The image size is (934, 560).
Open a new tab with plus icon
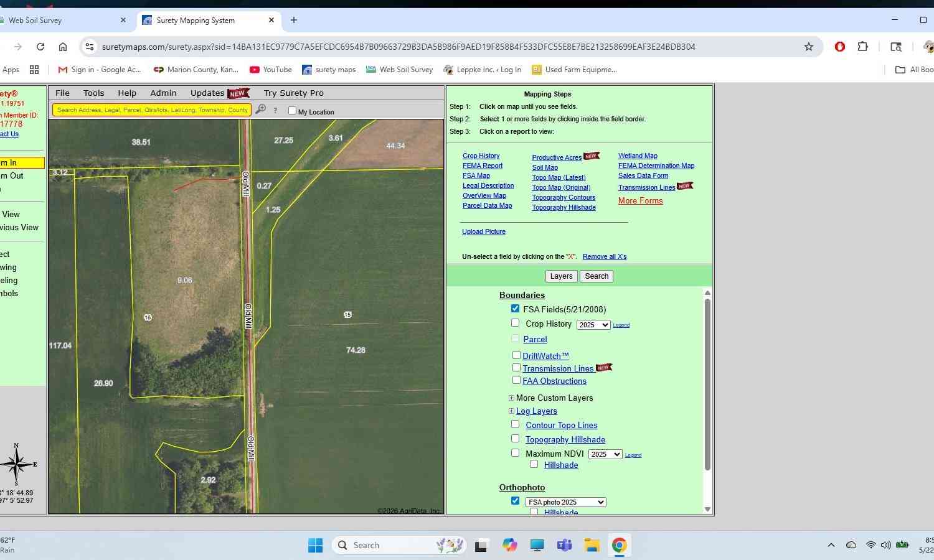[294, 20]
